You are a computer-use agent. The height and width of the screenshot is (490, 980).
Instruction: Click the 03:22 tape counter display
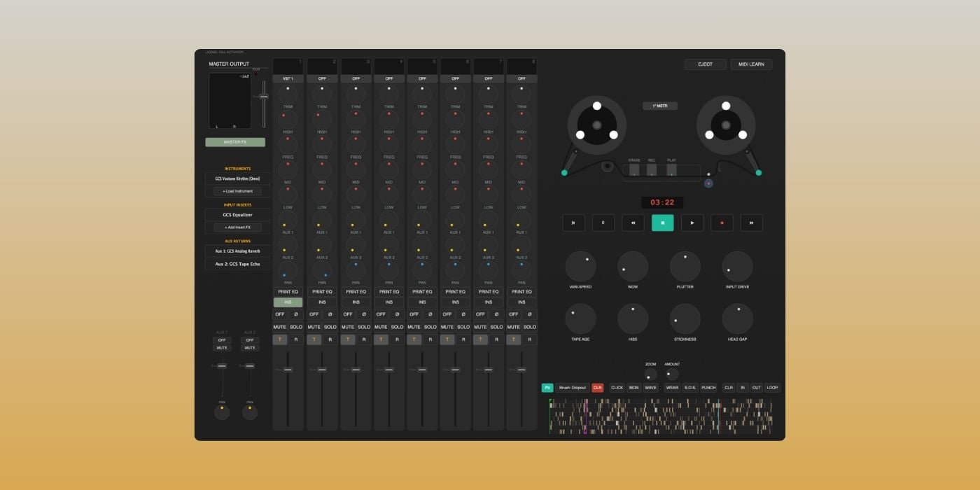[x=662, y=202]
